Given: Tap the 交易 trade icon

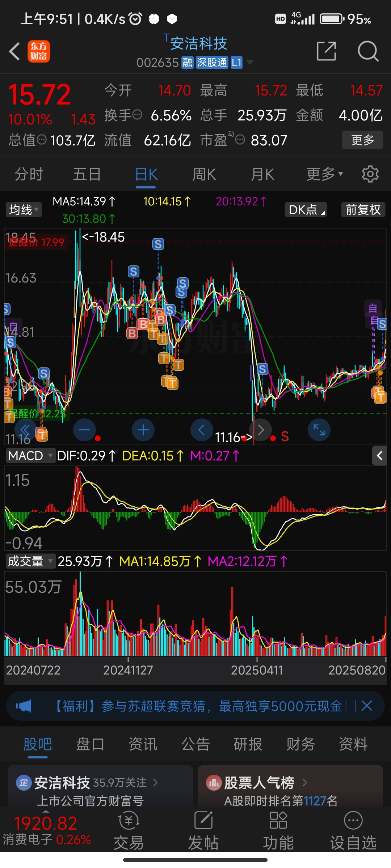Looking at the screenshot, I should pos(129,820).
